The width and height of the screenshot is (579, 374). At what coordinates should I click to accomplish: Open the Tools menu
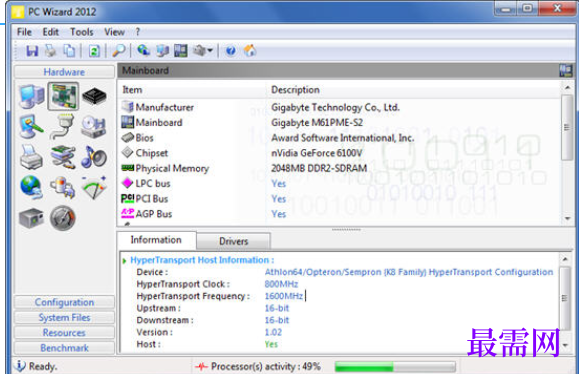click(x=82, y=32)
